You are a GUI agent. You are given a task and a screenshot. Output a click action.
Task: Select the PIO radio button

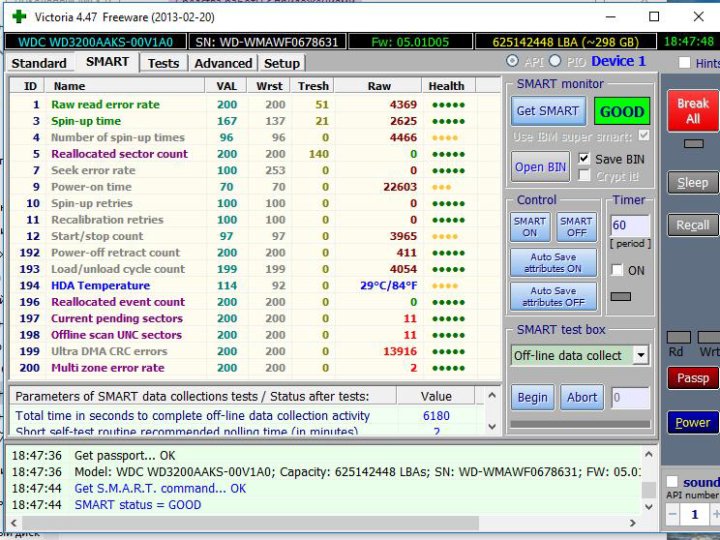click(556, 62)
